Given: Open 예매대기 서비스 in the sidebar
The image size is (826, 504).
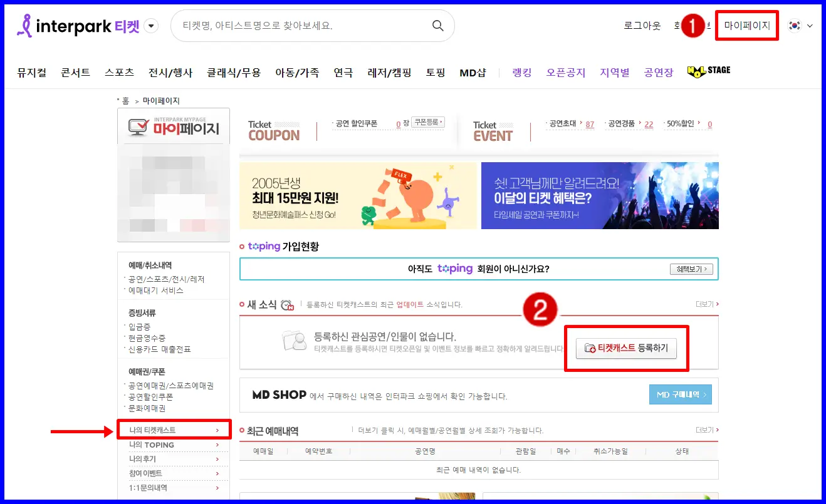Looking at the screenshot, I should coord(155,291).
